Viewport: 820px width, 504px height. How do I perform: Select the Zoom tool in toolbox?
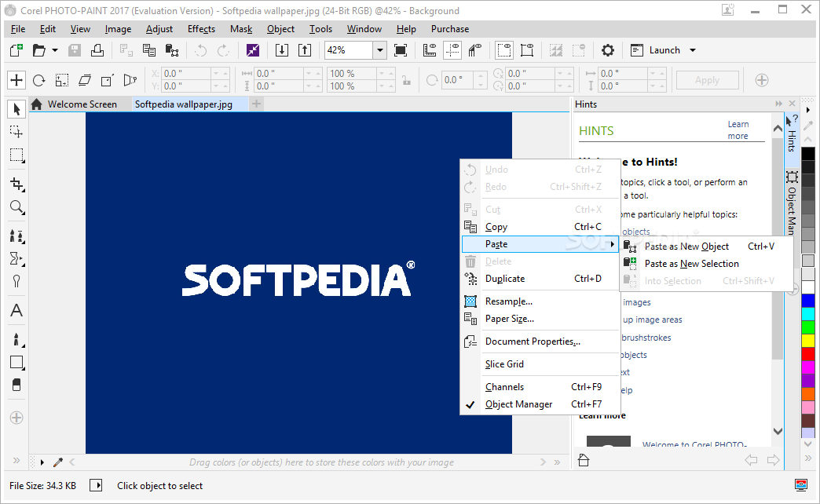click(16, 207)
